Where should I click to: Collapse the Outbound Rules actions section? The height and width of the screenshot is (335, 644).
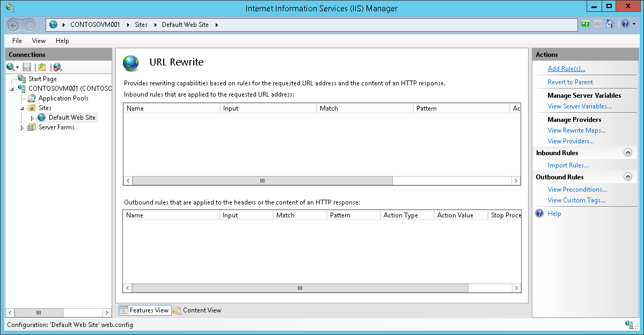coord(628,177)
